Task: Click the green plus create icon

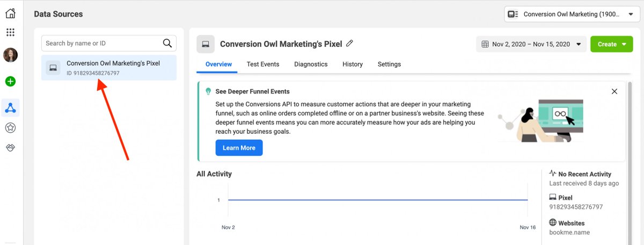Action: pos(10,82)
